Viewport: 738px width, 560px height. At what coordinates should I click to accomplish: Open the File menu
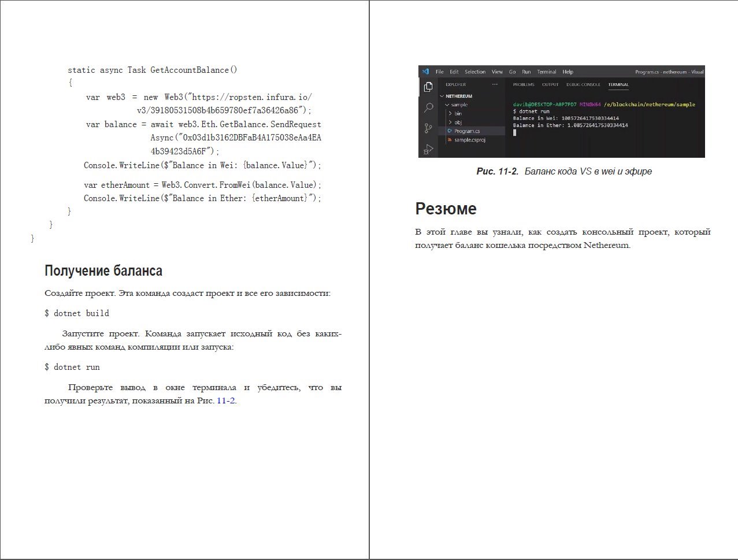pos(440,72)
